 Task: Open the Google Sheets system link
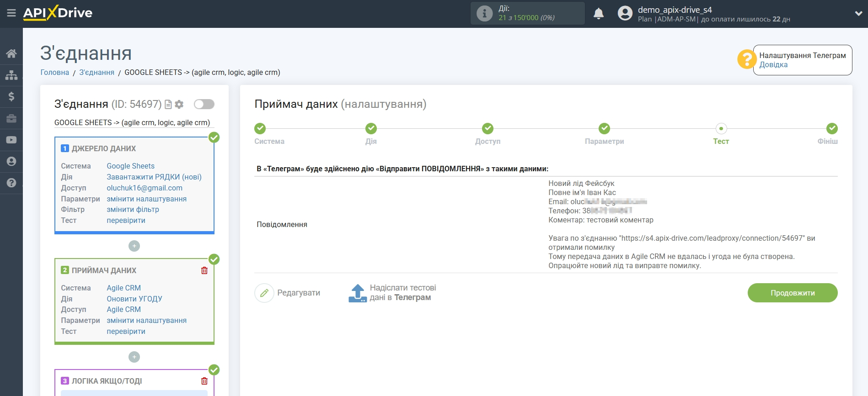(x=130, y=166)
